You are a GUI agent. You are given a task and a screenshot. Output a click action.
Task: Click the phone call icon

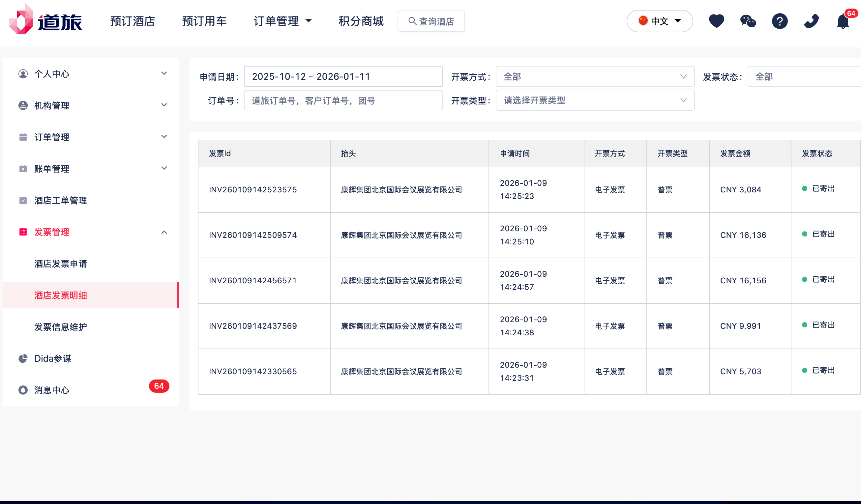coord(811,21)
